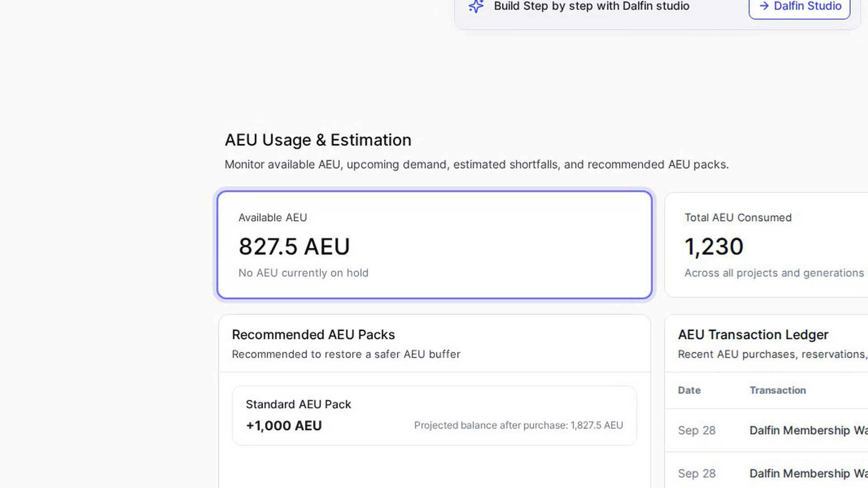868x488 pixels.
Task: Click the 'Date' column header in ledger
Action: (689, 390)
